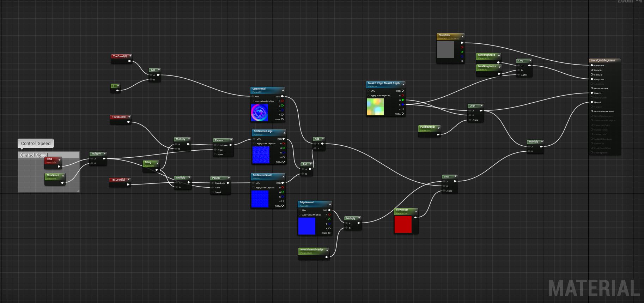Click the green G output pin of MaskG_Edge_MaskB_Depth

click(403, 100)
